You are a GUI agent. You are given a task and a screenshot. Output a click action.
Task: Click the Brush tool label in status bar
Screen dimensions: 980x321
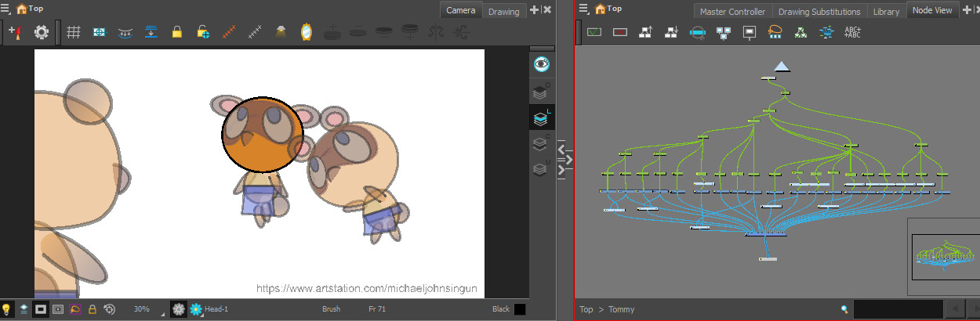point(331,309)
